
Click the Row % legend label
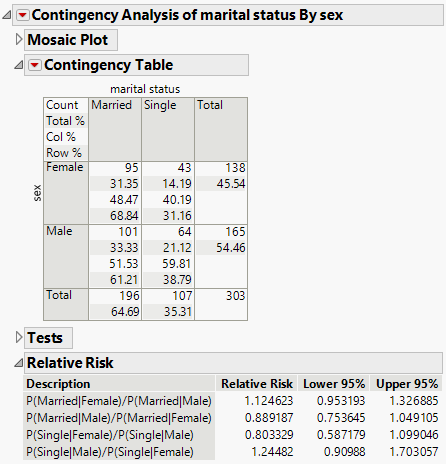coord(64,153)
